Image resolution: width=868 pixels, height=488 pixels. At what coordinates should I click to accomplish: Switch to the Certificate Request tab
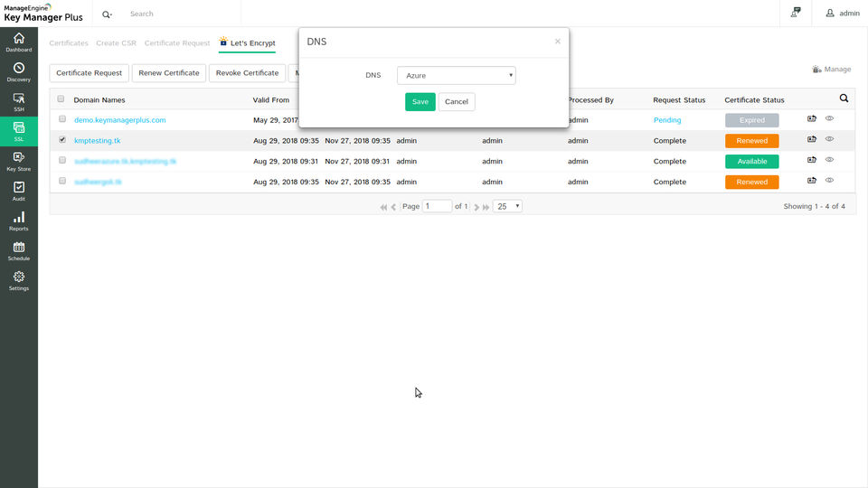click(177, 43)
